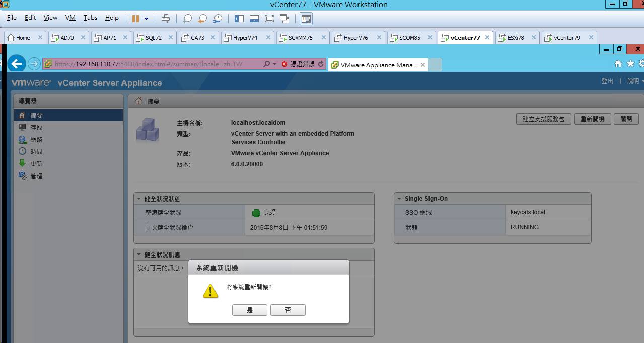644x343 pixels.
Task: Toggle the thumbnail bar view
Action: [x=254, y=19]
